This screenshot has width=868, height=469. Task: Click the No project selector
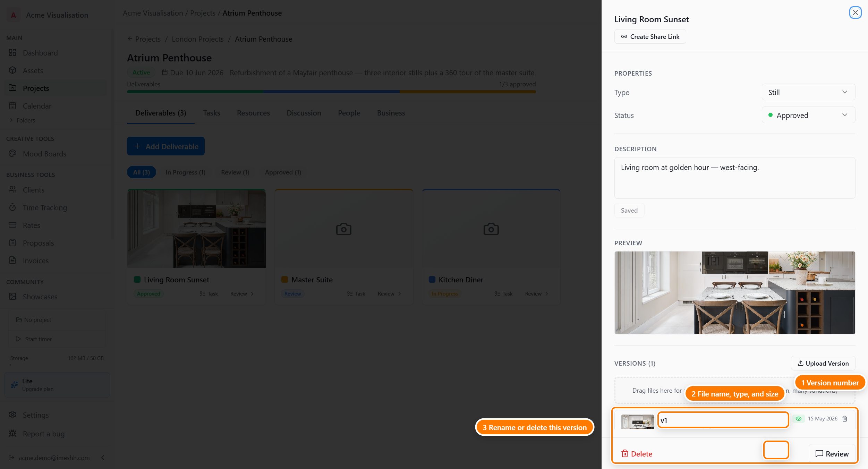click(57, 320)
